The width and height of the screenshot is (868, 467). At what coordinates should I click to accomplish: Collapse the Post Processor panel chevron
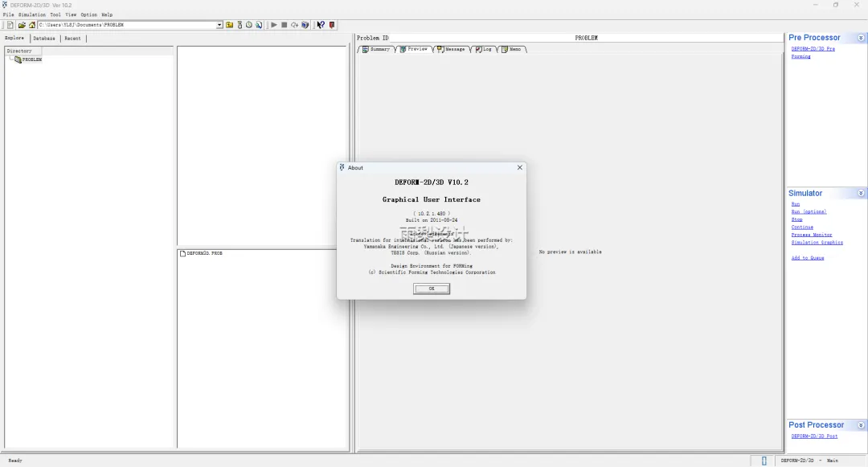pos(861,425)
